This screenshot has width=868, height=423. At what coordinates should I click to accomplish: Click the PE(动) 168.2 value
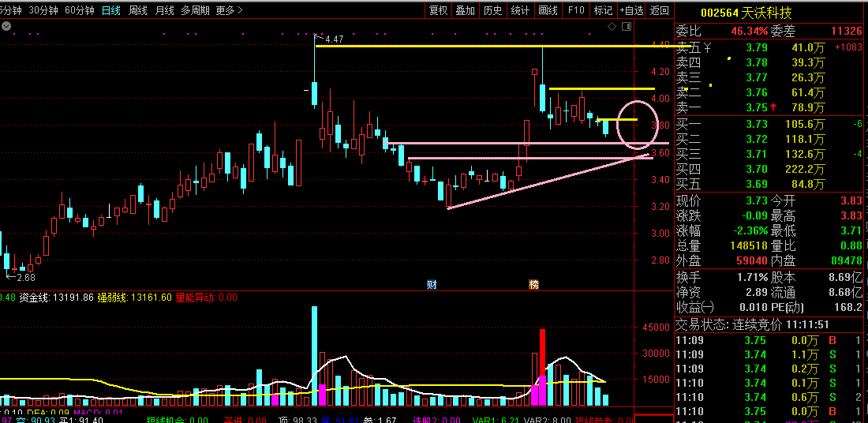(849, 307)
